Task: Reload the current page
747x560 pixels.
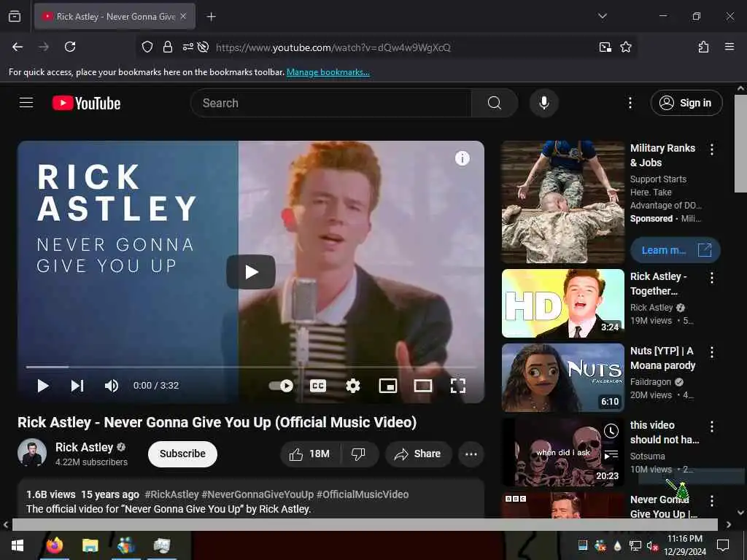Action: [x=70, y=47]
